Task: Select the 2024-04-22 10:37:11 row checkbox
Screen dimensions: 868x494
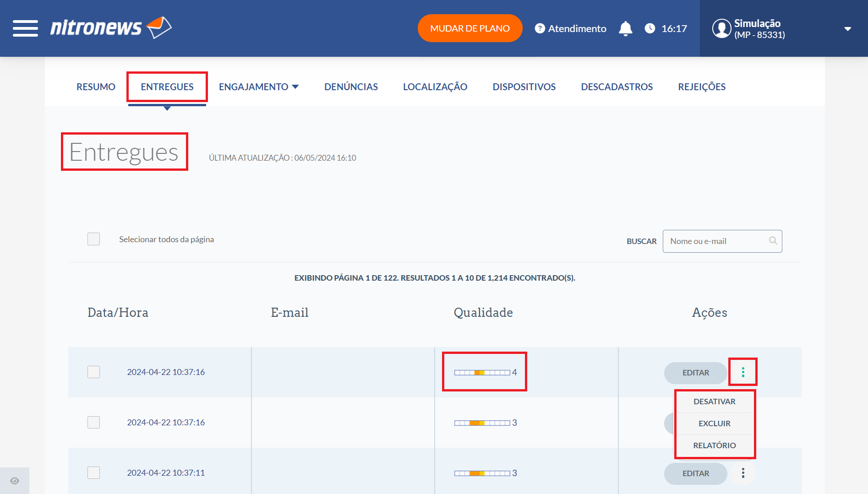Action: coord(93,472)
